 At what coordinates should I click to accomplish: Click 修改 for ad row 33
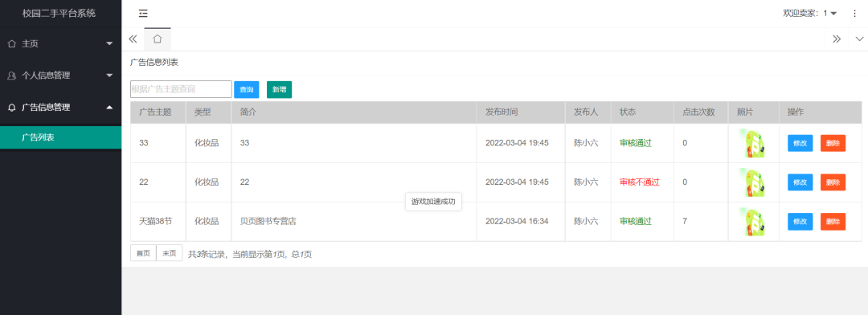800,143
